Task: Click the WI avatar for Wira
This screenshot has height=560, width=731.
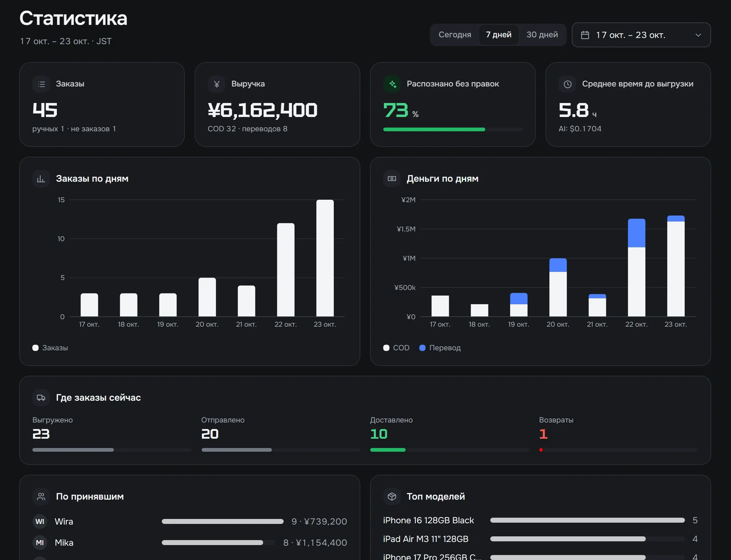Action: pyautogui.click(x=40, y=522)
